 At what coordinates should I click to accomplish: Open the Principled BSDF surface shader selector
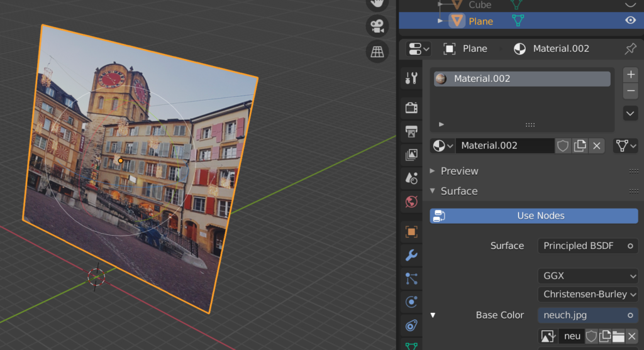point(588,246)
